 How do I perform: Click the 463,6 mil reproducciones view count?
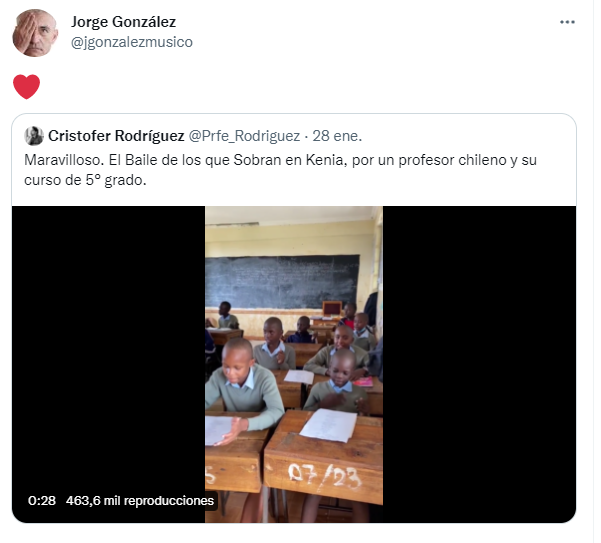140,500
